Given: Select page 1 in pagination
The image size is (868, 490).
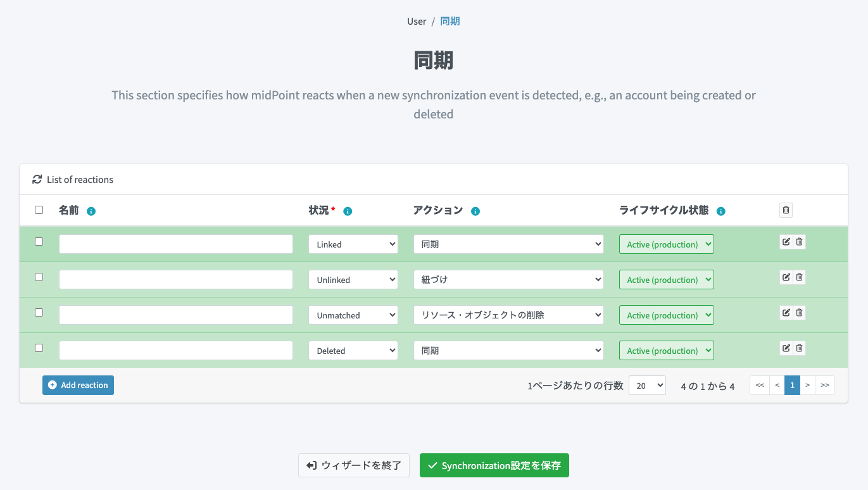Looking at the screenshot, I should pyautogui.click(x=792, y=385).
